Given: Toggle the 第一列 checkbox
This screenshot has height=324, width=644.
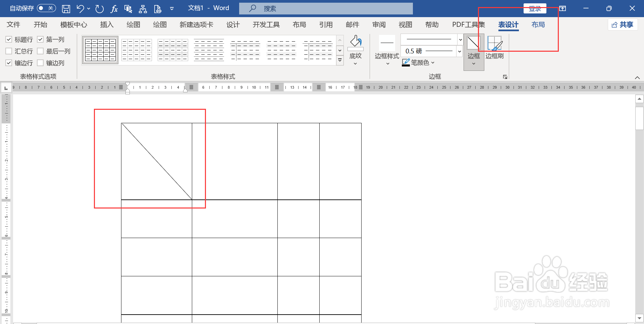Looking at the screenshot, I should 40,40.
